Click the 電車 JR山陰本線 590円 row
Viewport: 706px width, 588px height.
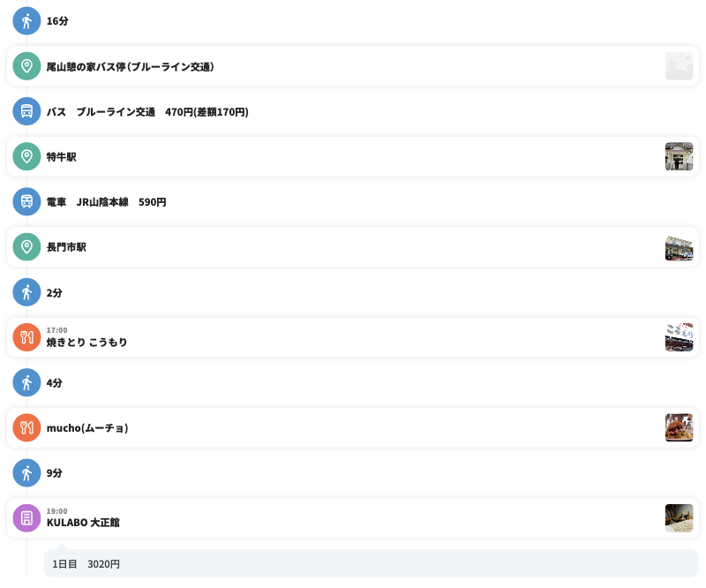[106, 202]
